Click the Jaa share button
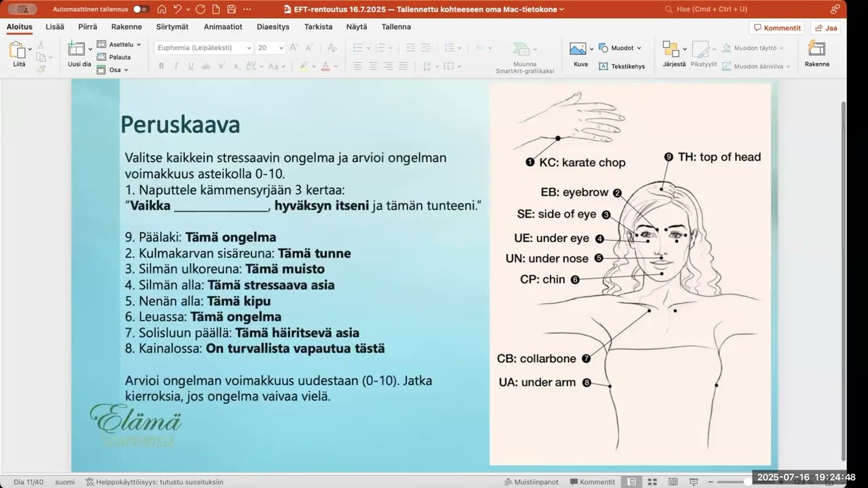The width and height of the screenshot is (868, 488). point(825,28)
